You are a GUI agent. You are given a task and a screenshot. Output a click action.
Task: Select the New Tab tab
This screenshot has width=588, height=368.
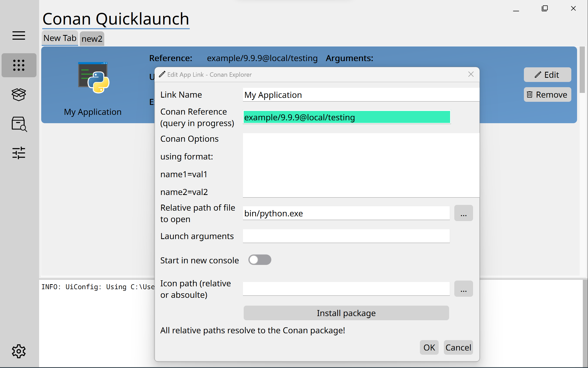pos(60,38)
